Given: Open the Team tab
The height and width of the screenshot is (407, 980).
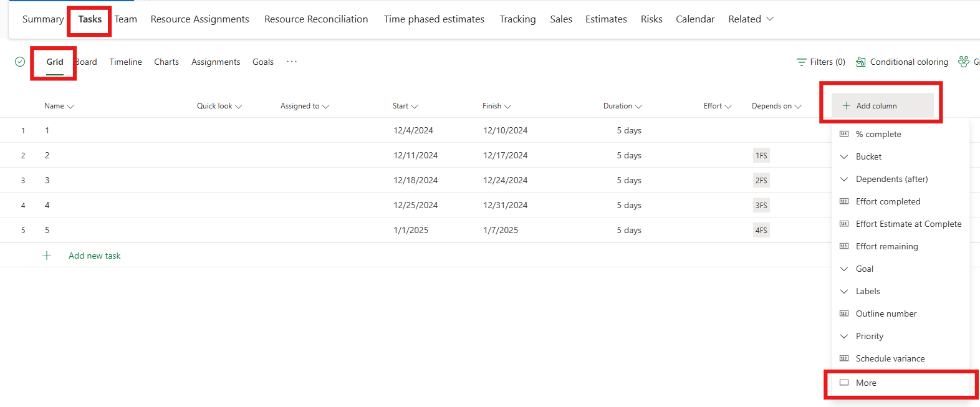Looking at the screenshot, I should click(125, 19).
